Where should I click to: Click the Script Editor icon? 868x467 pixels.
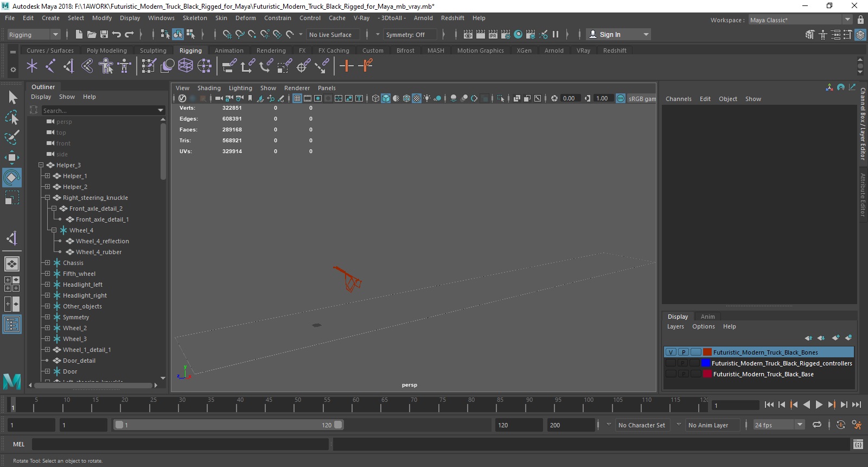click(x=858, y=444)
